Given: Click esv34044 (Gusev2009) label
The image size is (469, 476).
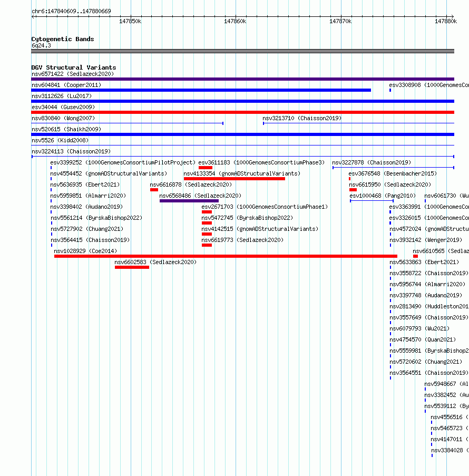Looking at the screenshot, I should (63, 107).
